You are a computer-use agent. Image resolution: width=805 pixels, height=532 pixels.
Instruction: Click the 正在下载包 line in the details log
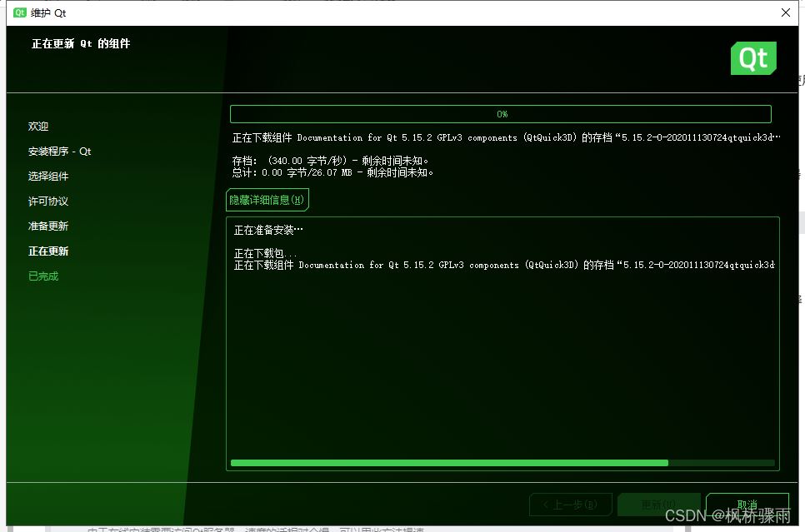point(265,254)
